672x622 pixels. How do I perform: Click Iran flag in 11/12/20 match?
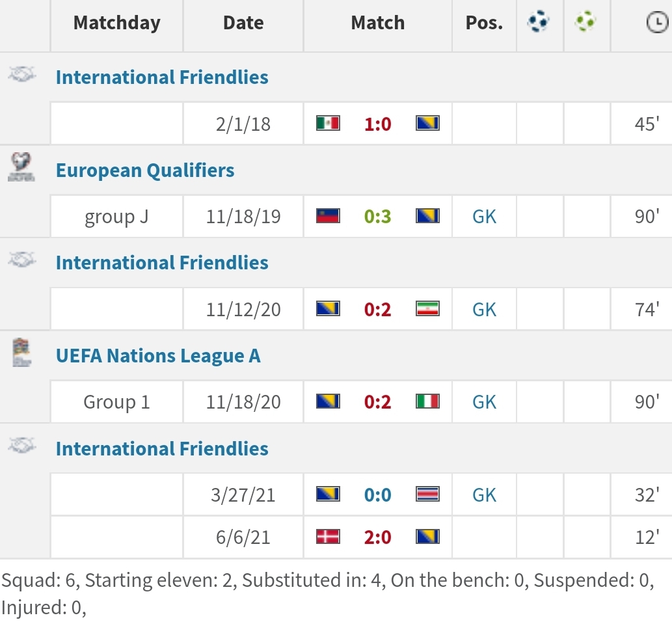(x=427, y=309)
